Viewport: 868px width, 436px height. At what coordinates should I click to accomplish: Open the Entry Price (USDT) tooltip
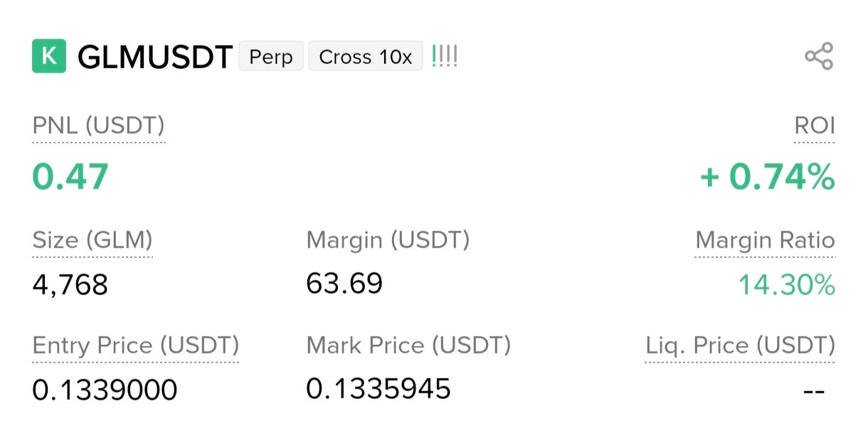136,346
